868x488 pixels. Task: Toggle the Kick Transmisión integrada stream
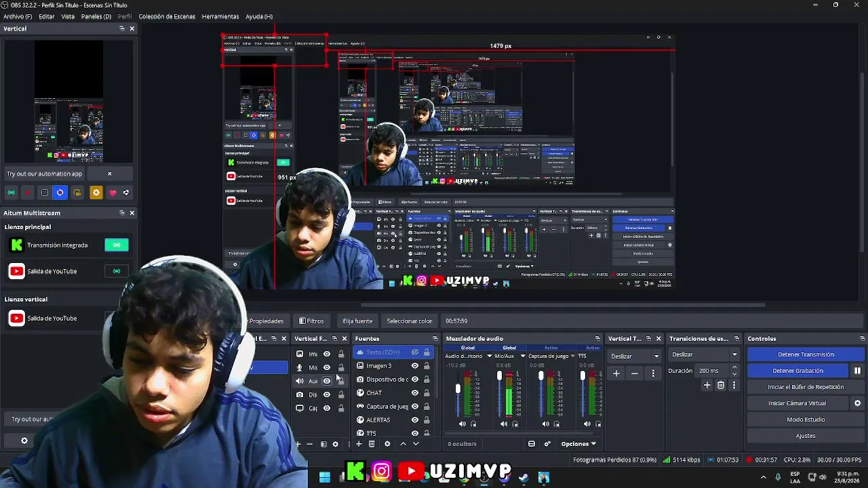[x=117, y=245]
